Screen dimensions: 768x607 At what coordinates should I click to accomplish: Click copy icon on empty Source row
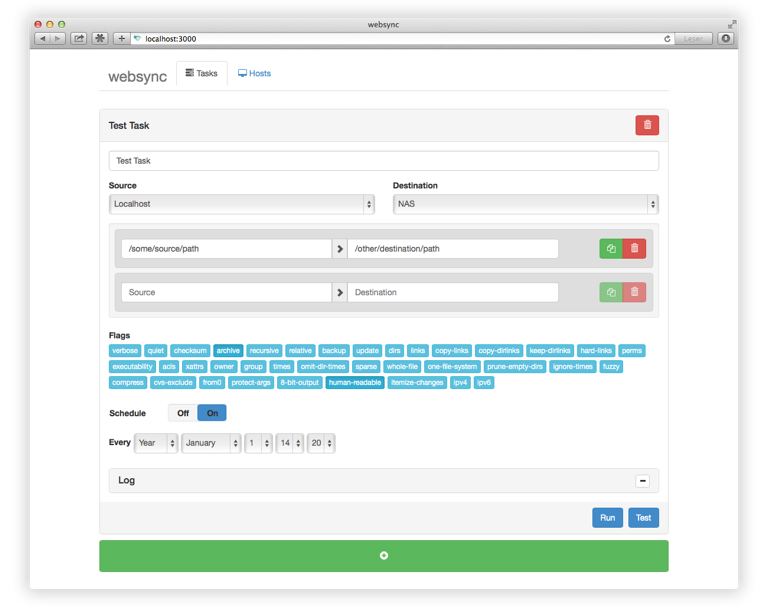[x=611, y=292]
